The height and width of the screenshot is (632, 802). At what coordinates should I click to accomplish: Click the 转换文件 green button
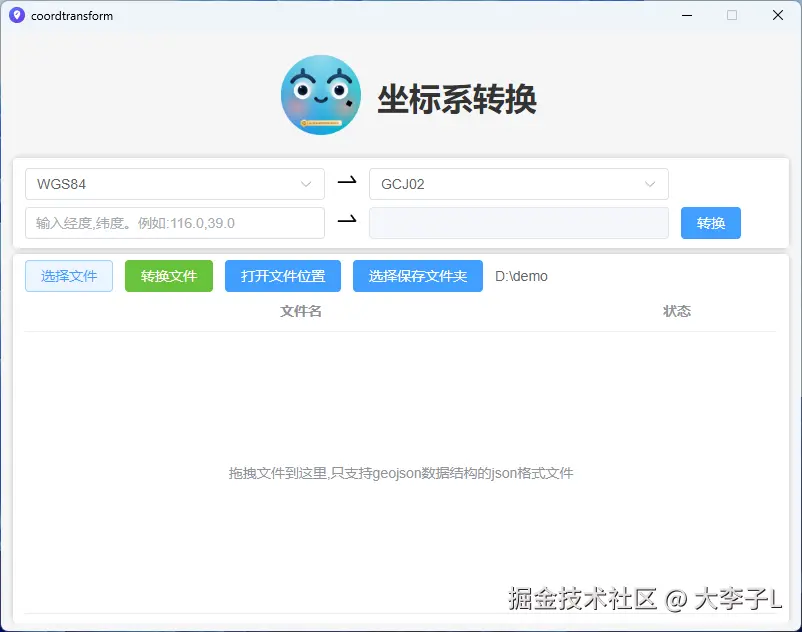(x=168, y=276)
